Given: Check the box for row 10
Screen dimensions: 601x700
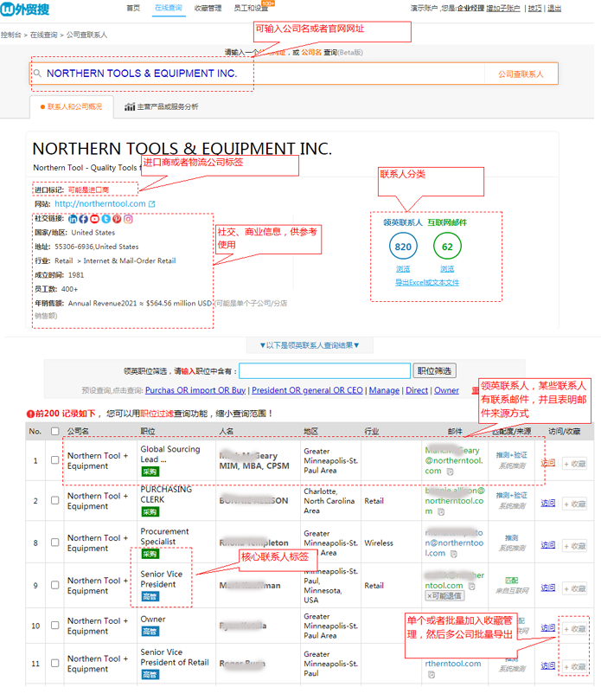Looking at the screenshot, I should click(54, 626).
